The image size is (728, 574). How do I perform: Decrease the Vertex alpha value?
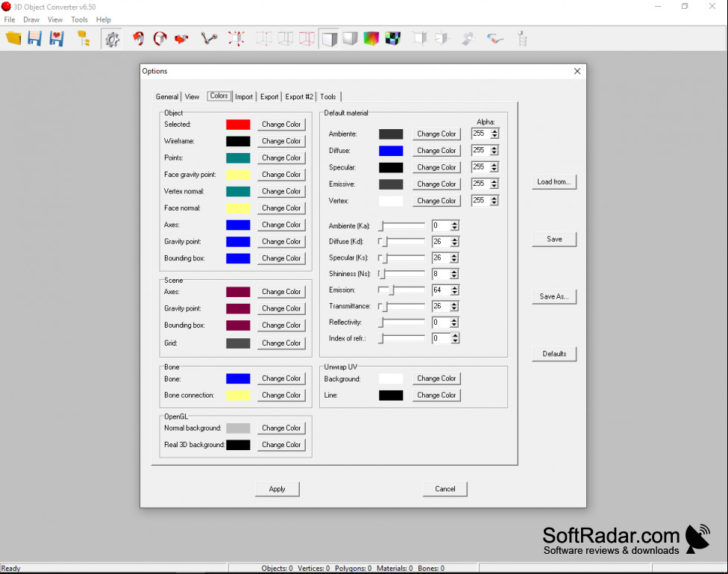(495, 203)
